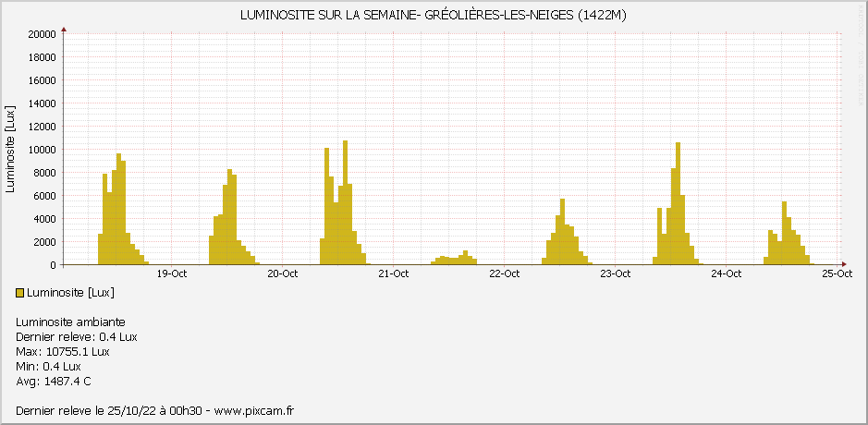
Task: Click the red arrow ending the X axis
Action: click(x=843, y=264)
